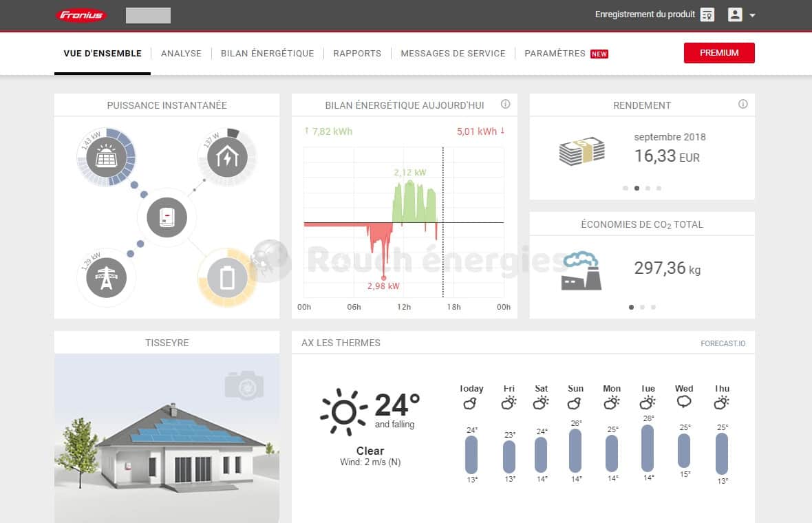The height and width of the screenshot is (523, 812).
Task: Select first pagination dot in CO2 savings
Action: [631, 308]
